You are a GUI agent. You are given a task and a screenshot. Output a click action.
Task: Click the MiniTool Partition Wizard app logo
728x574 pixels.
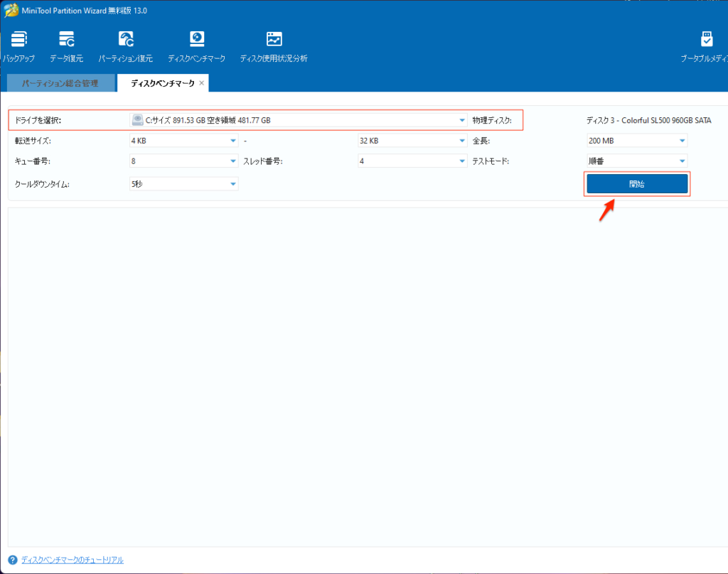pyautogui.click(x=10, y=10)
